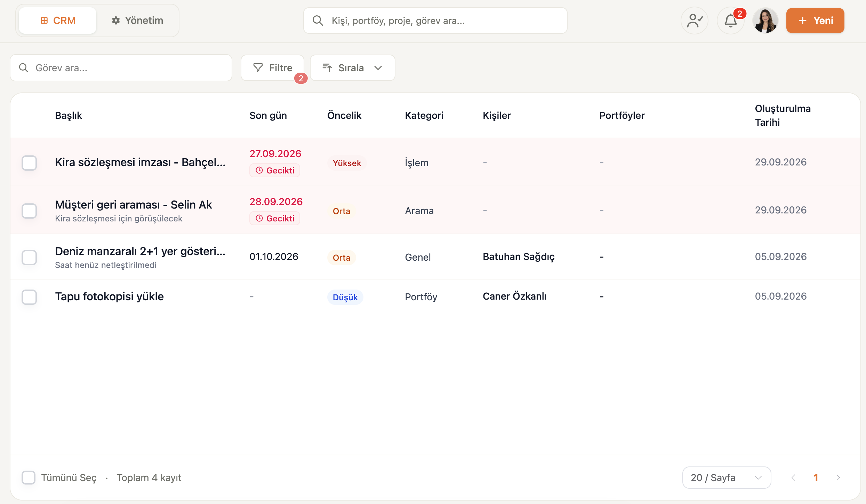Click the subtitle Kira sözleşmesi için görüşülecek
Viewport: 866px width, 504px height.
119,219
